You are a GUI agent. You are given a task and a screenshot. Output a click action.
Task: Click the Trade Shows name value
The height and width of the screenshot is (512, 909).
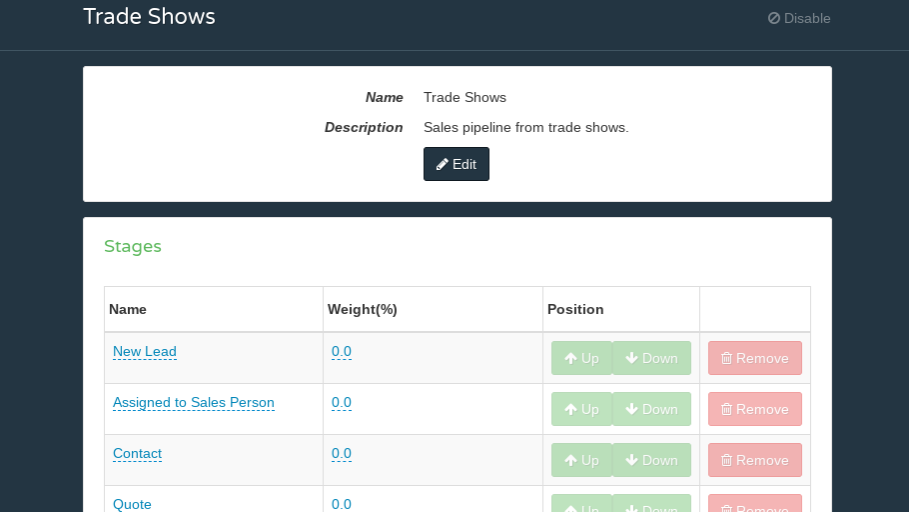pyautogui.click(x=464, y=97)
